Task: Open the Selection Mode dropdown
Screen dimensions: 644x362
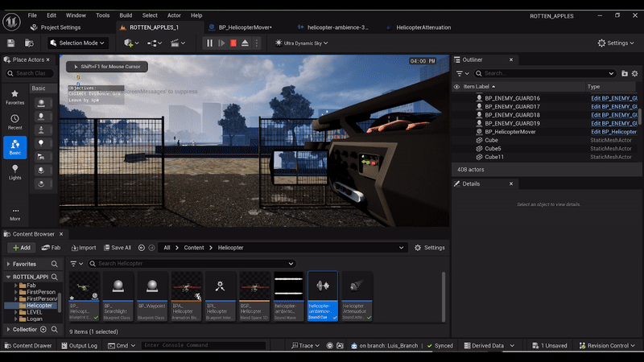Action: click(77, 43)
